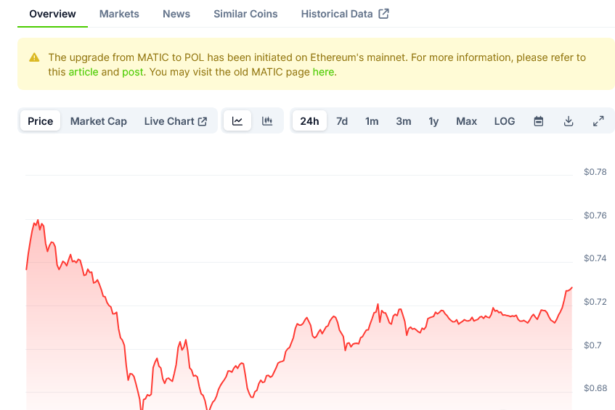Switch chart to Market Cap
This screenshot has height=410, width=615.
[x=98, y=121]
